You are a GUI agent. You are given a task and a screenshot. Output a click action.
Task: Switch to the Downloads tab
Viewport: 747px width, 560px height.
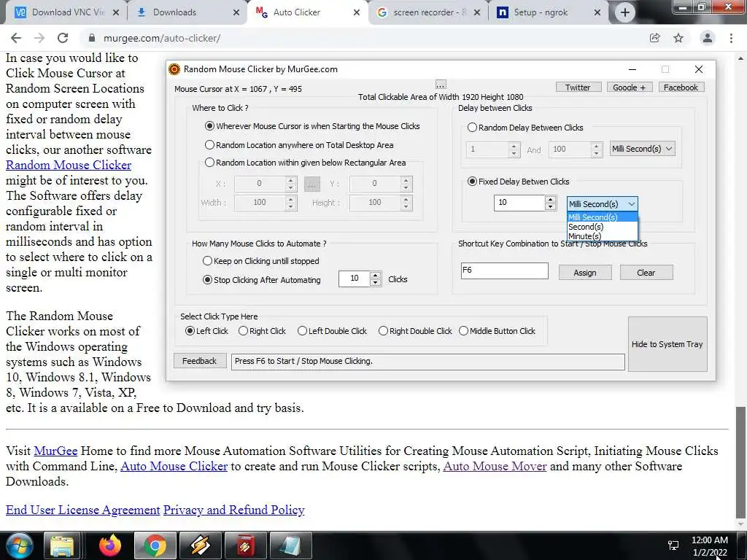(x=187, y=12)
